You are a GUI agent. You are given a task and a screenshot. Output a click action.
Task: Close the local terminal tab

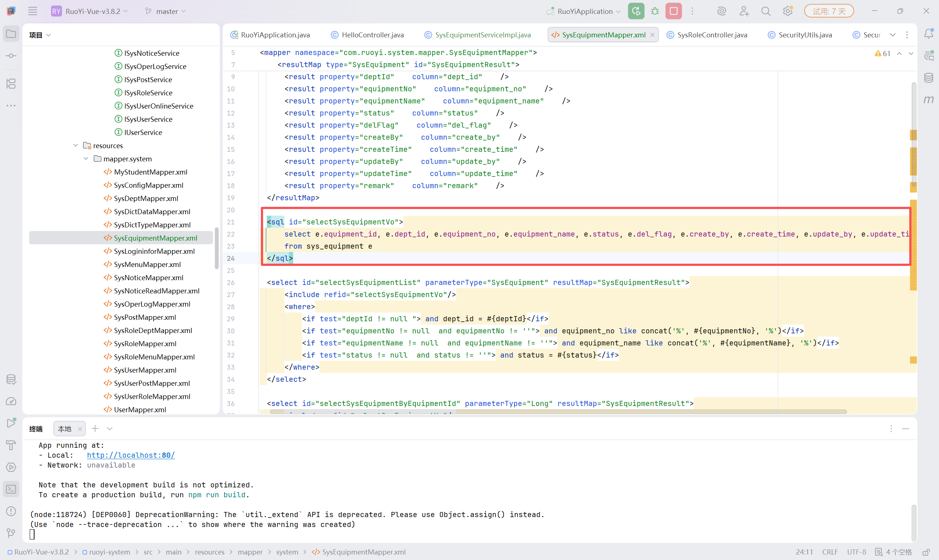coord(80,429)
